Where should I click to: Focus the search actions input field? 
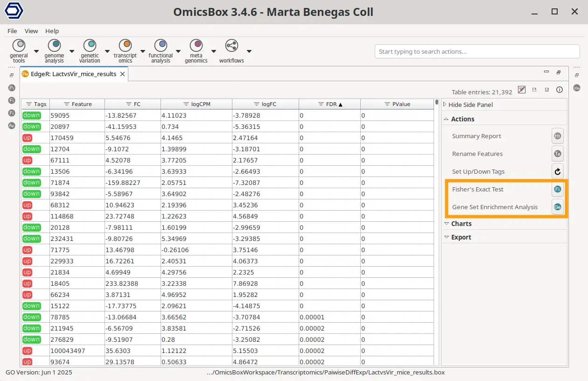pos(477,51)
